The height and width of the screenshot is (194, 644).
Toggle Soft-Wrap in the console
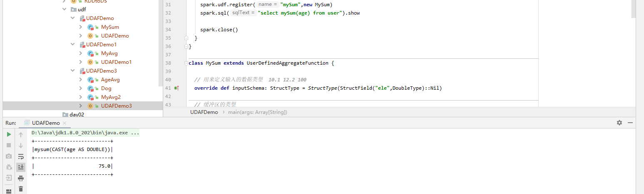pos(21,156)
